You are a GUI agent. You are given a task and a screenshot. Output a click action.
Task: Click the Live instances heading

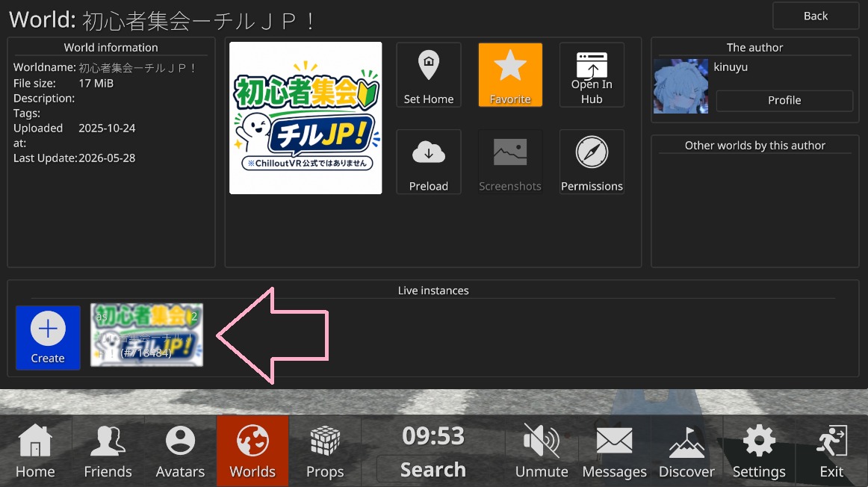pos(433,291)
